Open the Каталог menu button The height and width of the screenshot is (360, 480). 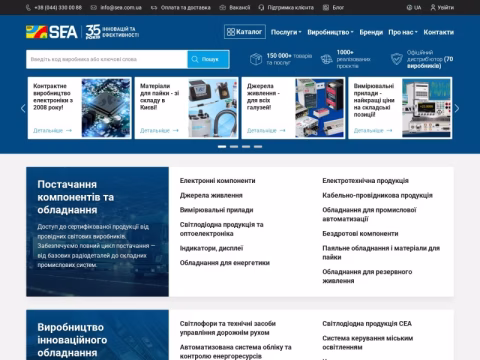[x=245, y=32]
